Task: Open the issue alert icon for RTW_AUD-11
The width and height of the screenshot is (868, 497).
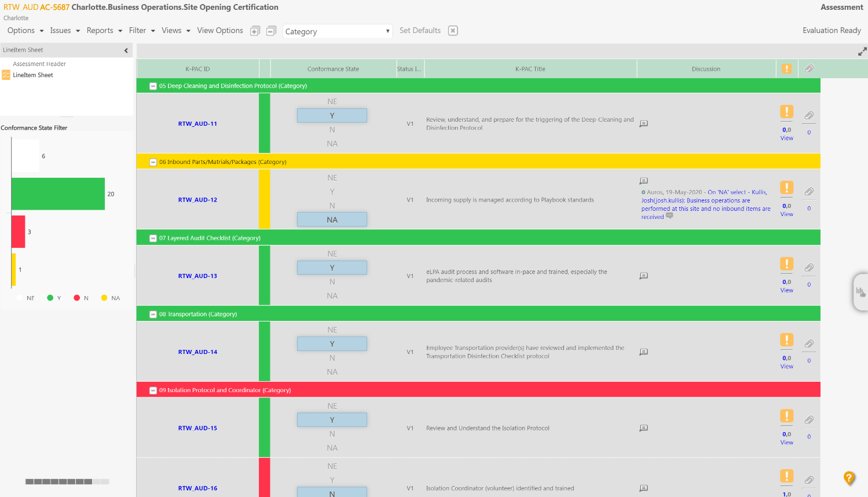Action: [786, 111]
